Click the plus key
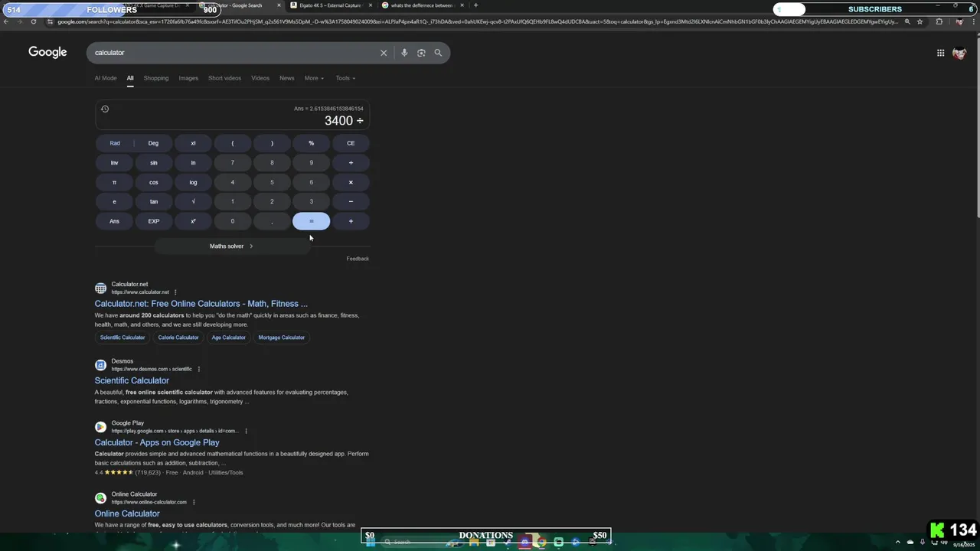This screenshot has width=980, height=551. 351,221
